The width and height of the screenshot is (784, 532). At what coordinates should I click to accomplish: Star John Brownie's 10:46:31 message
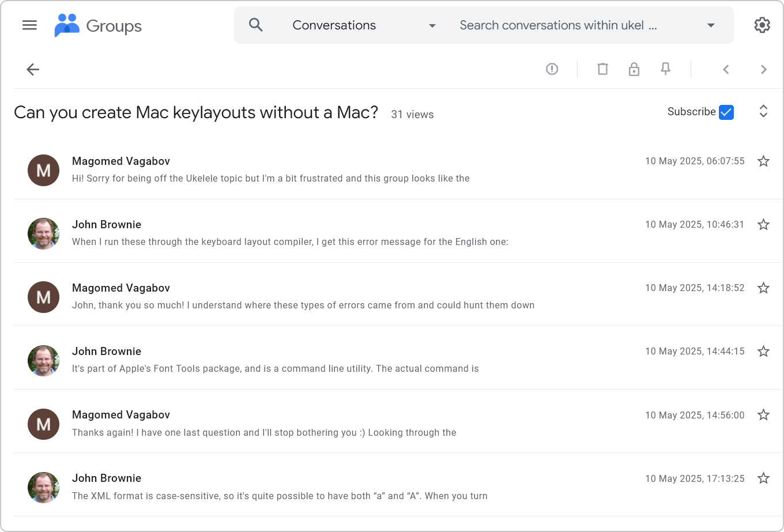[763, 225]
